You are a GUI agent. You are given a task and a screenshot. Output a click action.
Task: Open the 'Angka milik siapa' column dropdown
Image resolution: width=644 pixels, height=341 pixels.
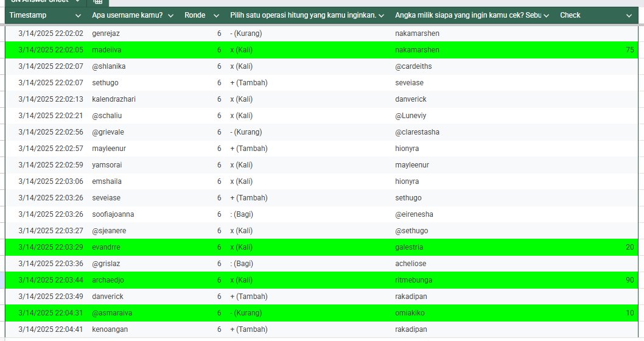pyautogui.click(x=546, y=16)
